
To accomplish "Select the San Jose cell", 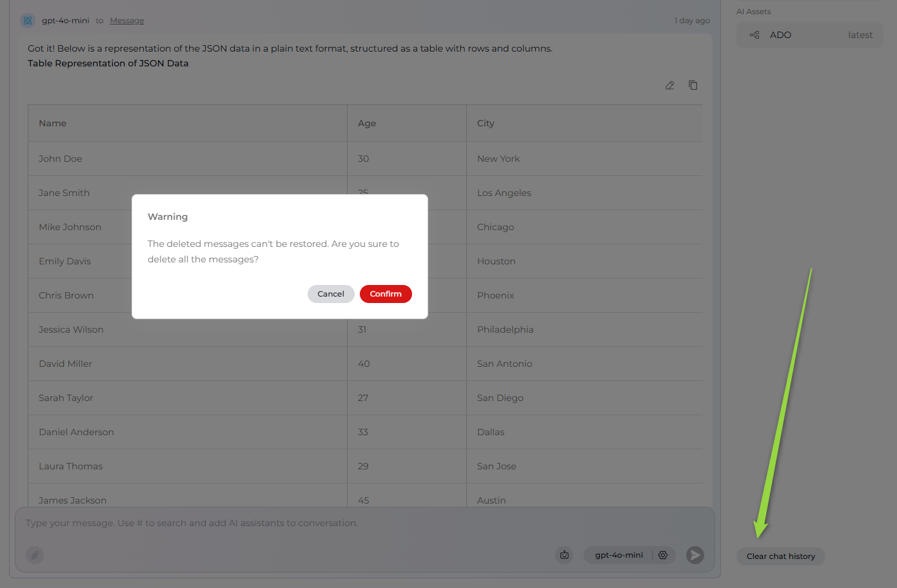I will pos(584,466).
